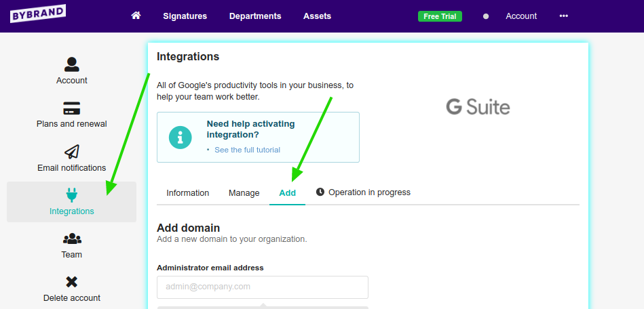Click the teal info circle icon
644x309 pixels.
pos(180,138)
